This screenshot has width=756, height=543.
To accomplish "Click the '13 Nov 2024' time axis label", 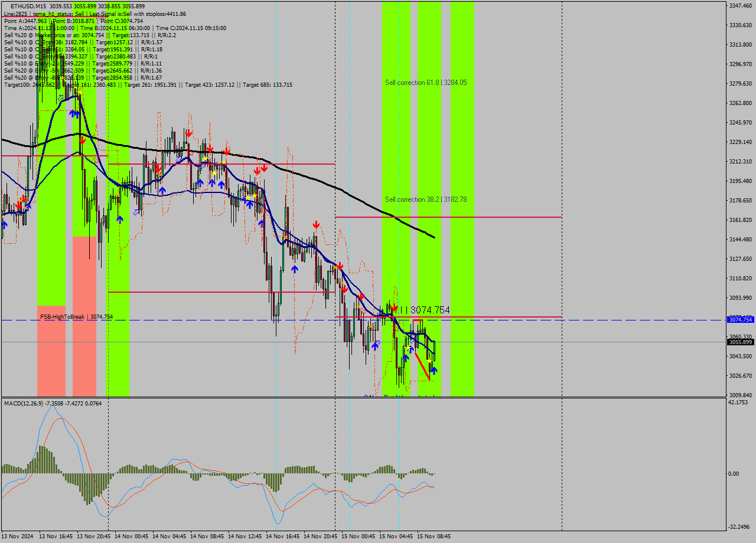I will (x=18, y=537).
